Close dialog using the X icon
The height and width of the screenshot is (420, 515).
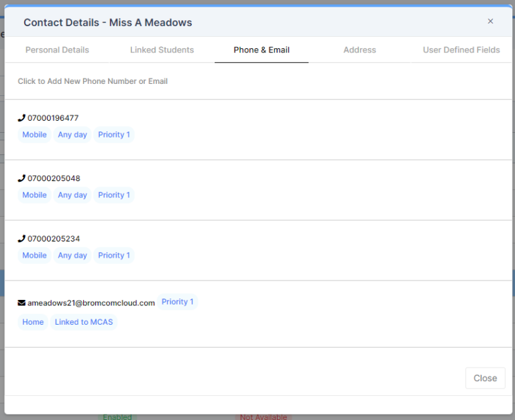490,21
